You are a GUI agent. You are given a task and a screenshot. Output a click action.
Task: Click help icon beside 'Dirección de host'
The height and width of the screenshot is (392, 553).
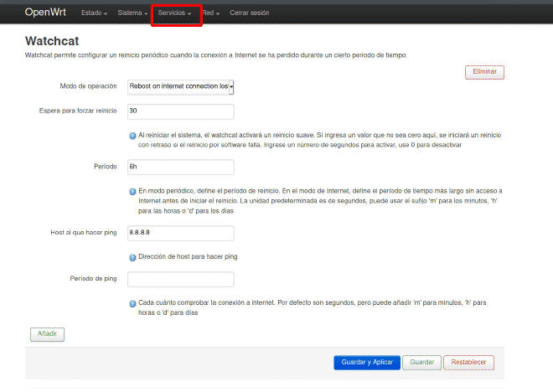pyautogui.click(x=132, y=257)
